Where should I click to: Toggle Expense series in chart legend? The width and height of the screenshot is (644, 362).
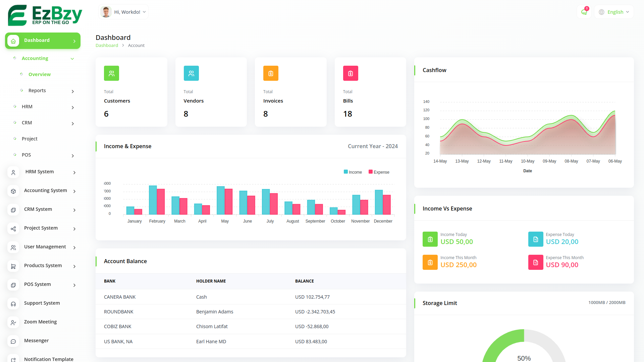379,172
